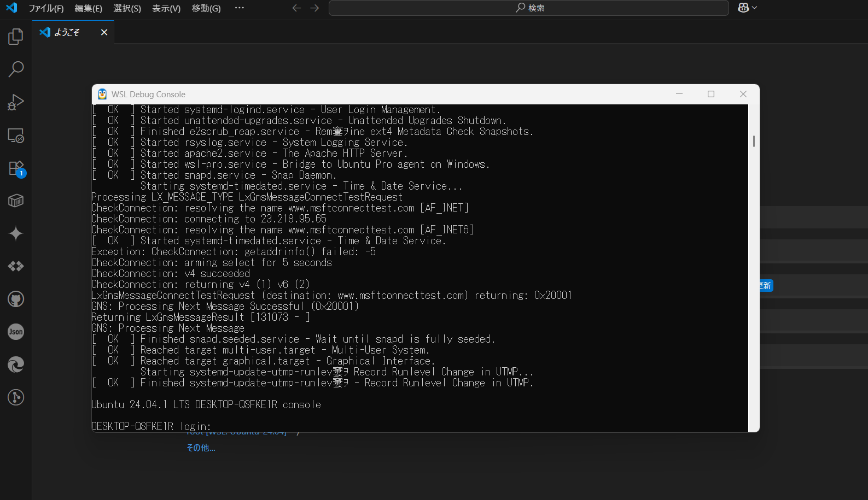Maximize the WSL Debug Console window

[x=711, y=94]
